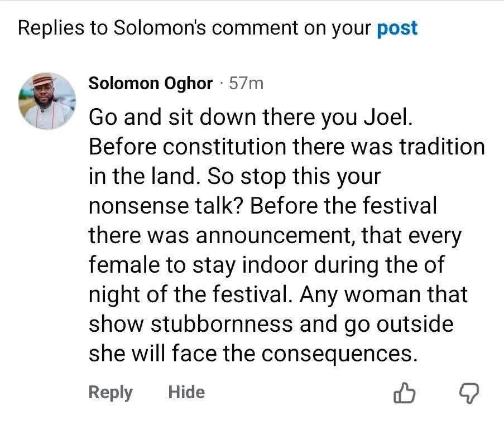This screenshot has height=421, width=504.
Task: Open Solomon Oghor's profile picture
Action: click(x=47, y=100)
